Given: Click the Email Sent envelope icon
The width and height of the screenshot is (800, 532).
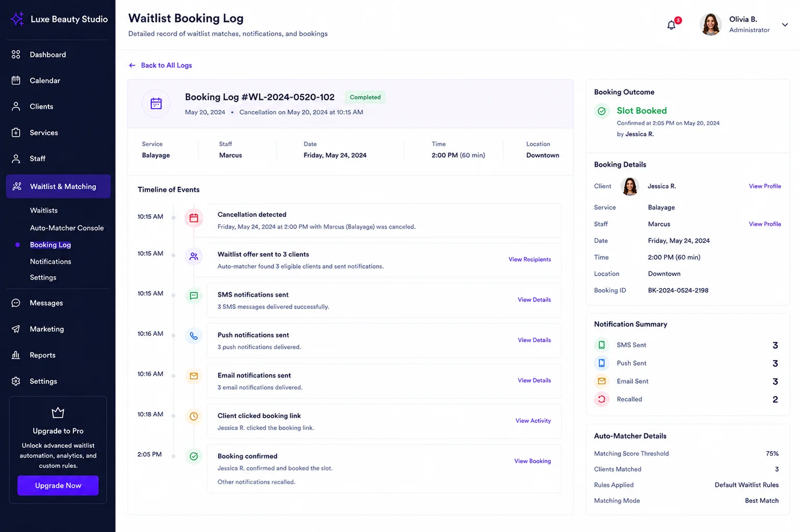Looking at the screenshot, I should 602,381.
